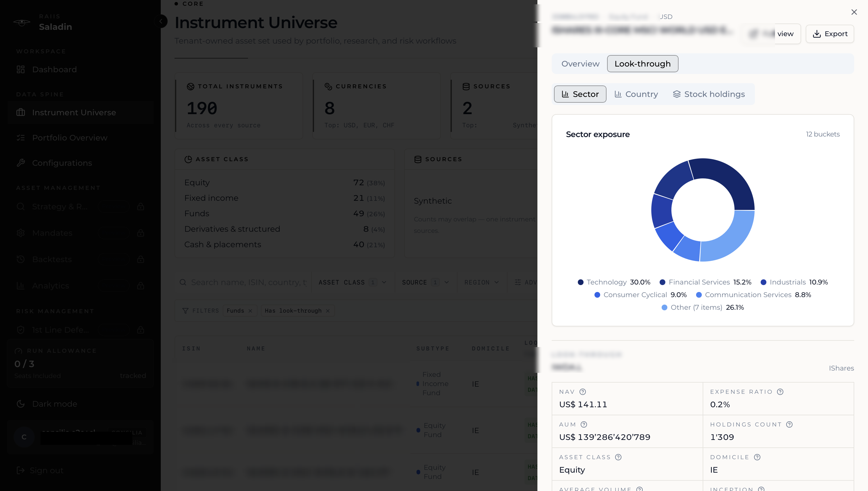868x491 pixels.
Task: Click the Configurations wrench icon
Action: pos(21,163)
